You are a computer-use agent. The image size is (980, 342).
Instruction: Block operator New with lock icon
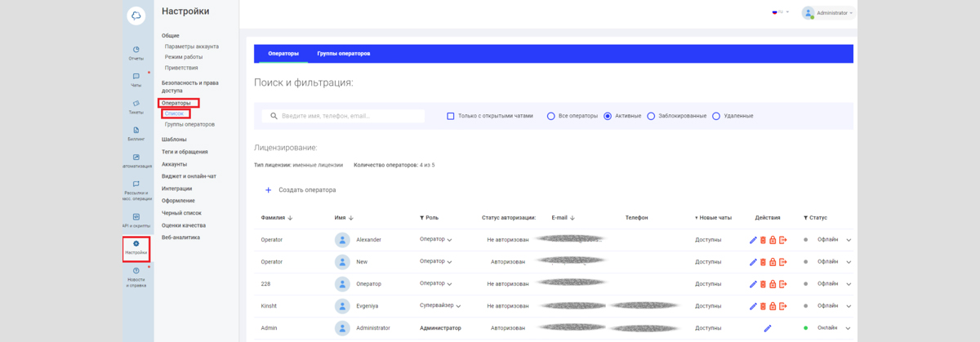pos(773,262)
